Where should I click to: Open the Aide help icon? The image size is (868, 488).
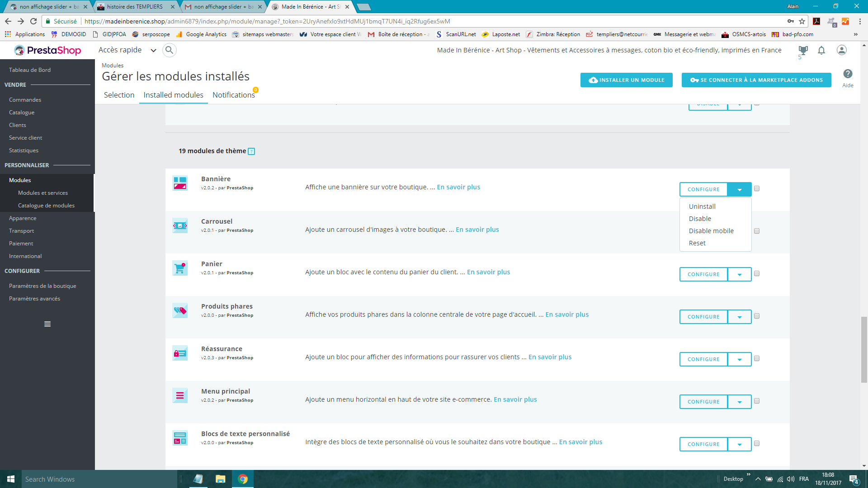tap(848, 74)
